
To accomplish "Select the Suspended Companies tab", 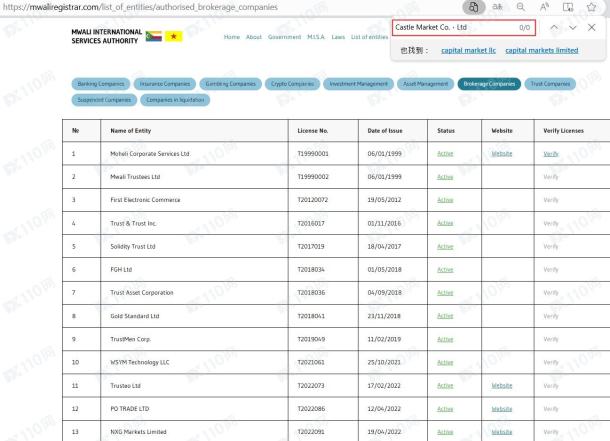I will pos(104,100).
